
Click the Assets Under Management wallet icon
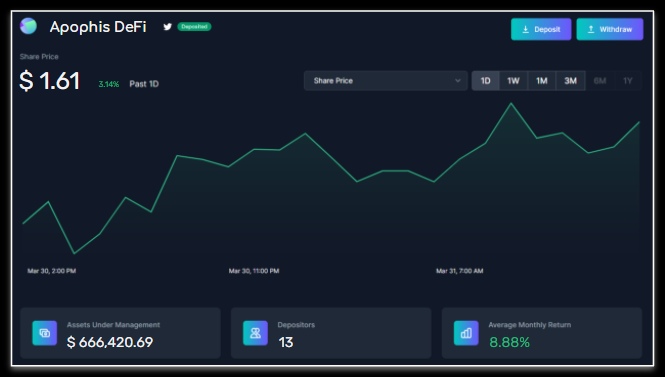coord(45,333)
